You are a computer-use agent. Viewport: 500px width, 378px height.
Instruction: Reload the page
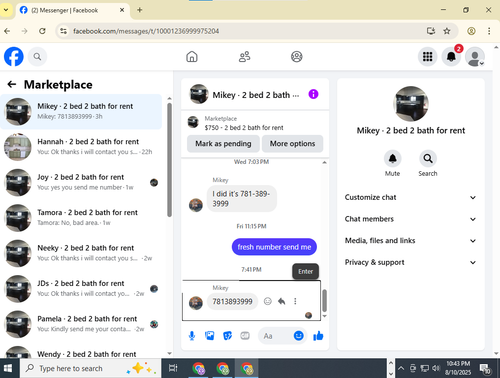[42, 31]
